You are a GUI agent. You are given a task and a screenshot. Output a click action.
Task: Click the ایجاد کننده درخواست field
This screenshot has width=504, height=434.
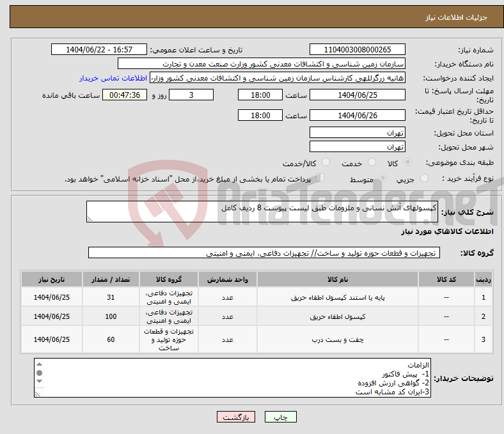(x=278, y=78)
